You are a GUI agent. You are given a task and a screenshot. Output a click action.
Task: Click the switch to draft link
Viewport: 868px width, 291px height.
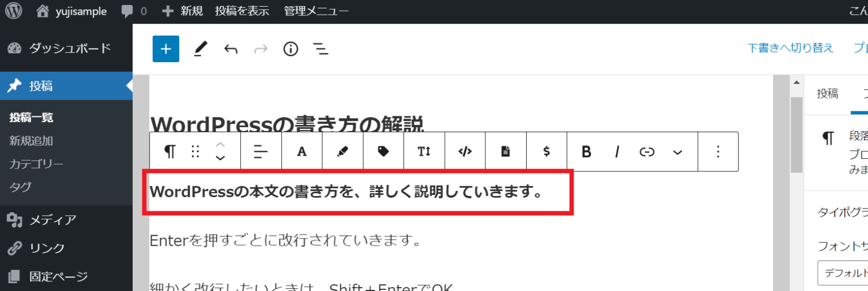[x=790, y=48]
